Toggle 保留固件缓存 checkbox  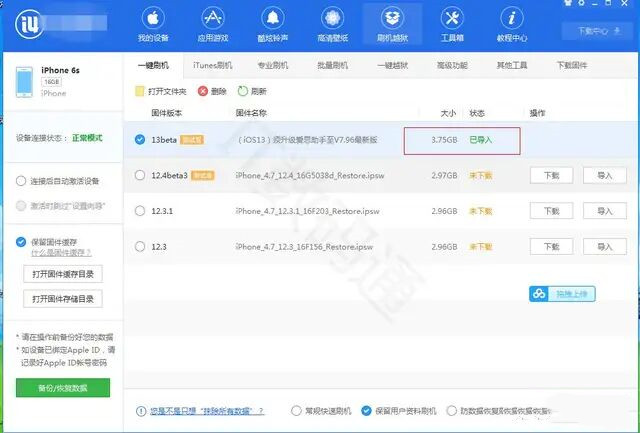pyautogui.click(x=21, y=242)
